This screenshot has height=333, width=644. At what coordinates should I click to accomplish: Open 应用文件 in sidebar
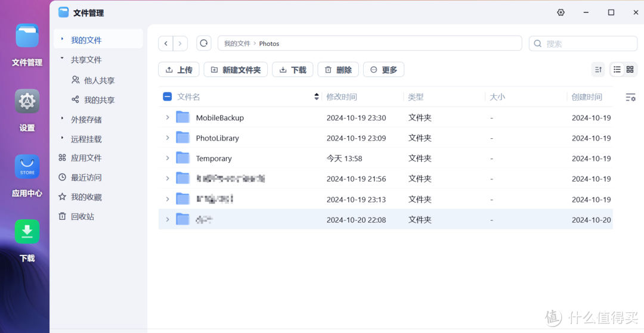pos(80,158)
